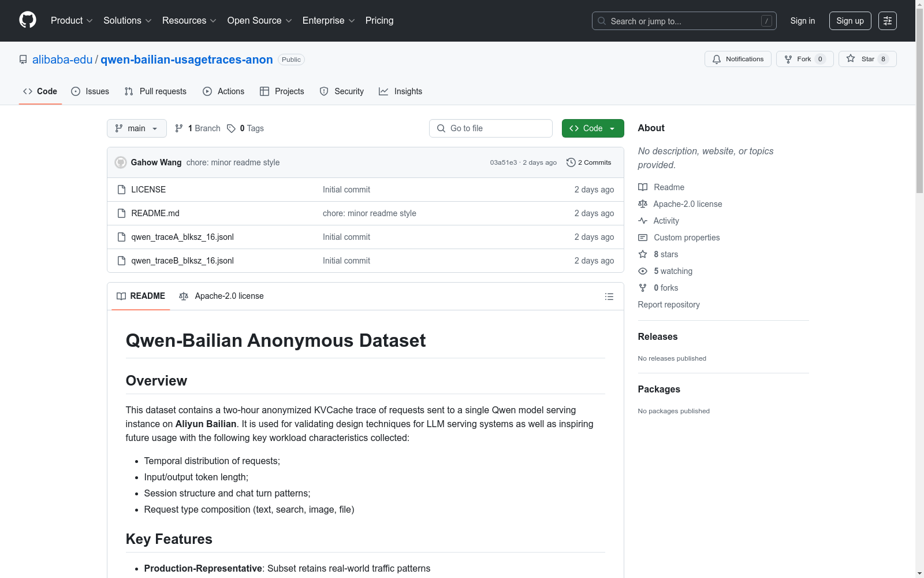Click the search magnifier in header search

pos(602,21)
